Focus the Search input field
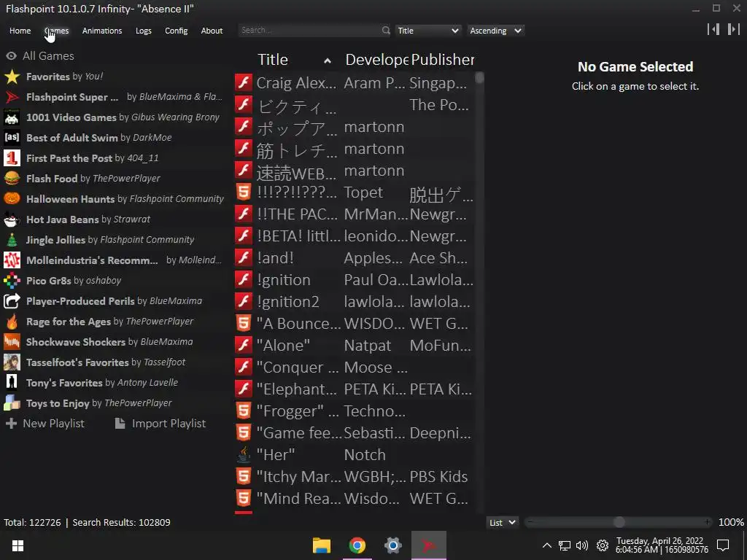The image size is (747, 560). [309, 31]
